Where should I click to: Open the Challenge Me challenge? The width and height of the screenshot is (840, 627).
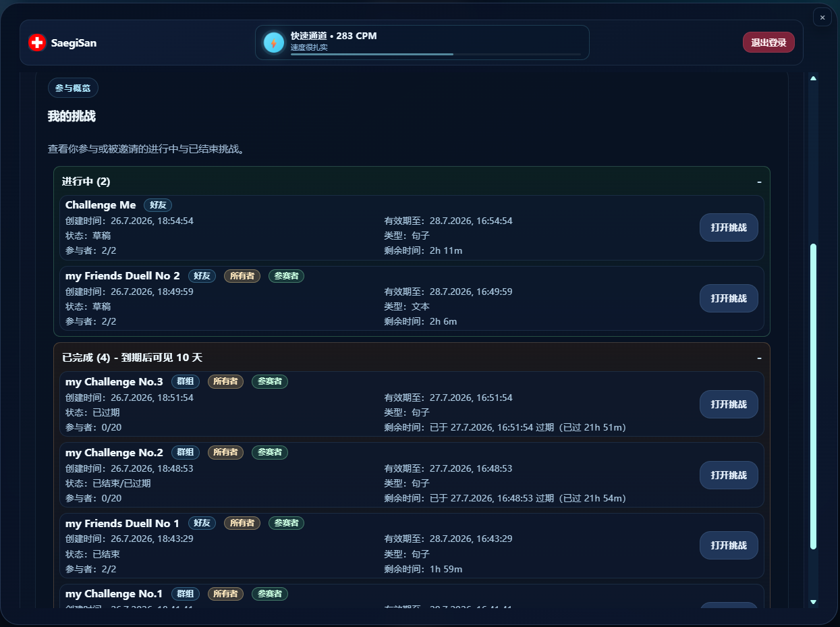[x=729, y=227]
